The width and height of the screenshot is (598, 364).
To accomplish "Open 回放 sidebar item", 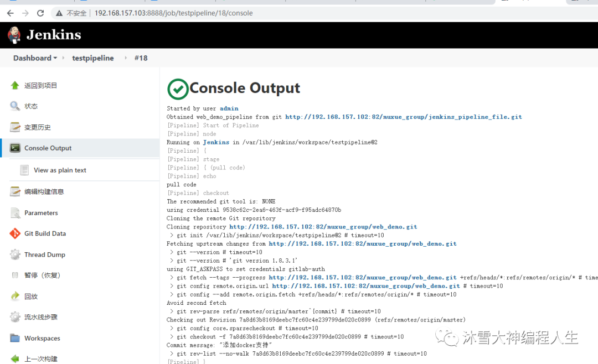I will point(31,296).
